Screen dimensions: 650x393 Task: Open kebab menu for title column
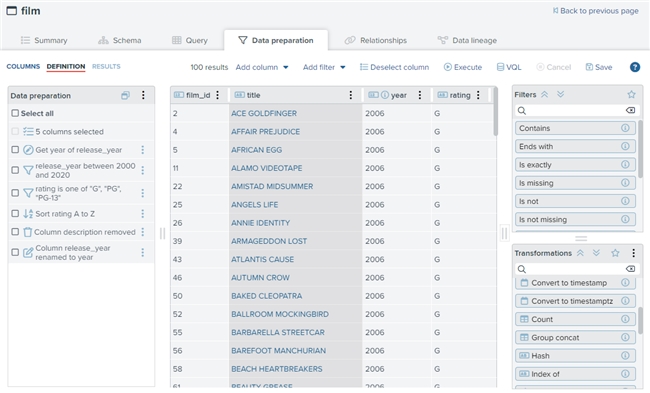coord(351,95)
